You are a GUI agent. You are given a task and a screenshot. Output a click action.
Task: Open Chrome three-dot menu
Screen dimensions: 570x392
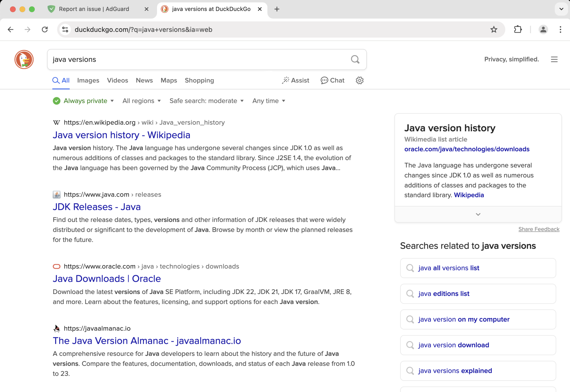pos(560,29)
